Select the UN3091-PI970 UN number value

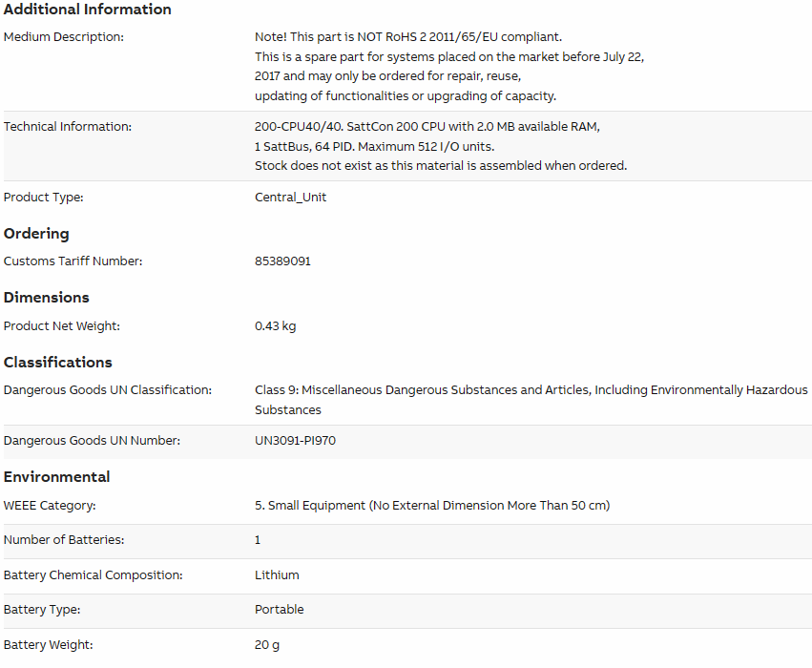point(295,441)
